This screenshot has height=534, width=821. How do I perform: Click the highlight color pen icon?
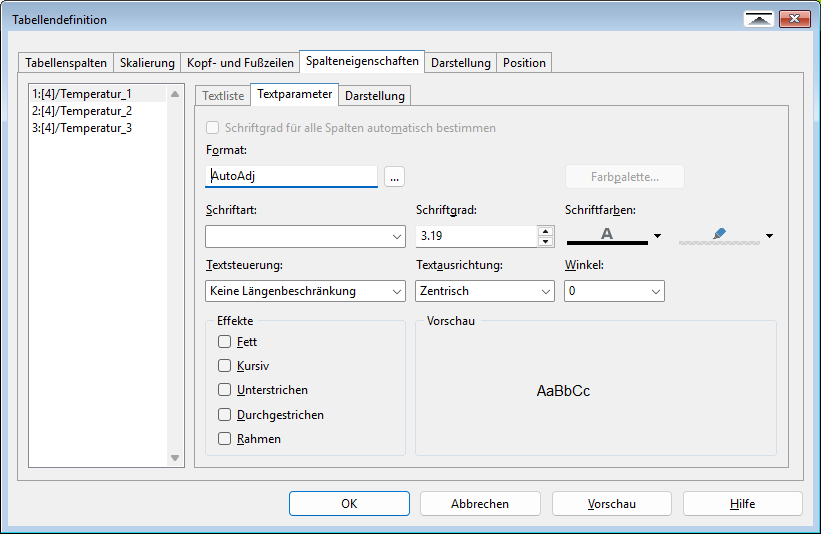click(x=719, y=235)
